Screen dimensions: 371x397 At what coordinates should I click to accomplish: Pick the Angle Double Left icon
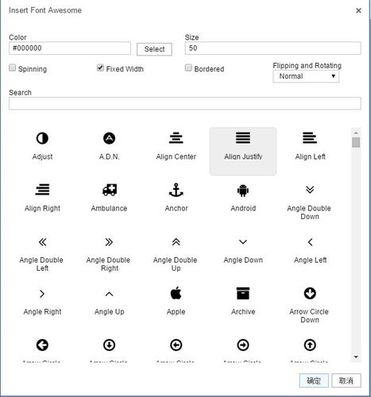point(42,242)
